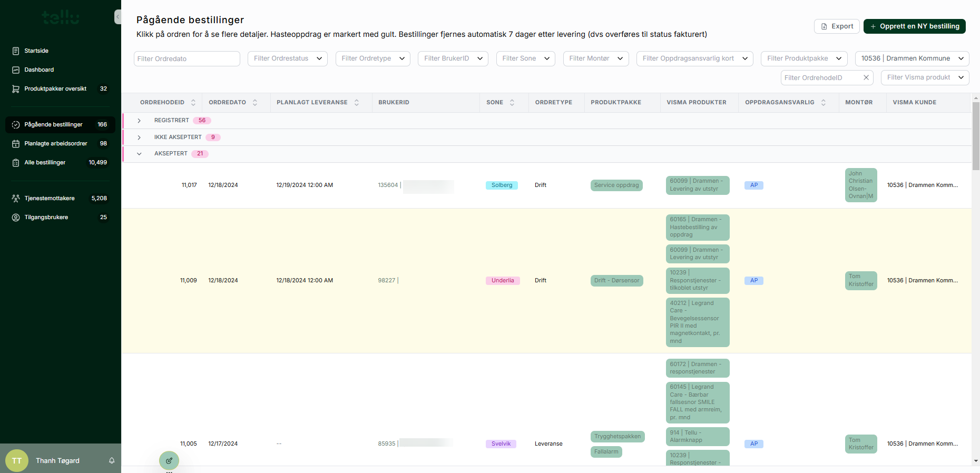This screenshot has width=980, height=473.
Task: Expand the REGISTRERT group
Action: 139,121
